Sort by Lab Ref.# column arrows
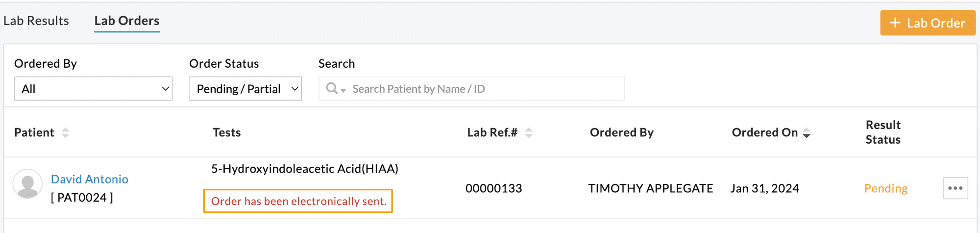 point(529,132)
